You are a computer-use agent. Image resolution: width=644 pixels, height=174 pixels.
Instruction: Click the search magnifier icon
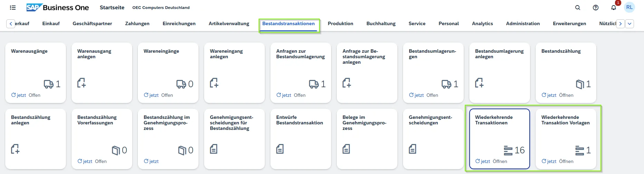tap(578, 8)
